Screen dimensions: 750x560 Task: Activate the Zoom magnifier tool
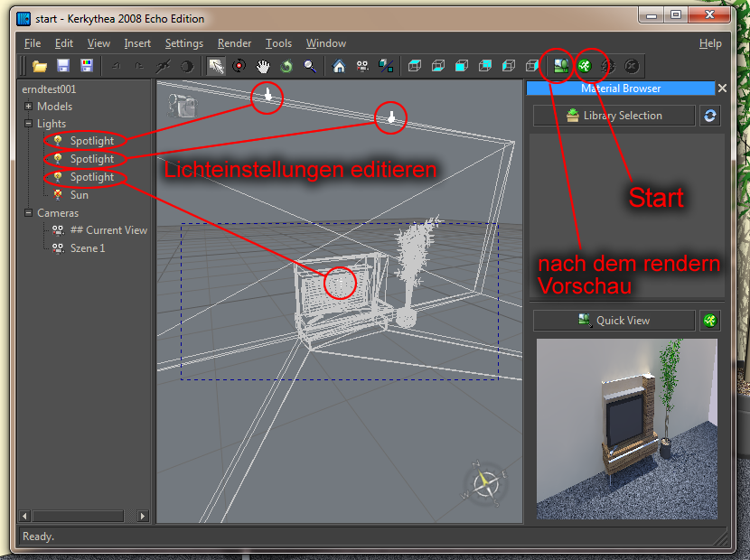pyautogui.click(x=310, y=66)
